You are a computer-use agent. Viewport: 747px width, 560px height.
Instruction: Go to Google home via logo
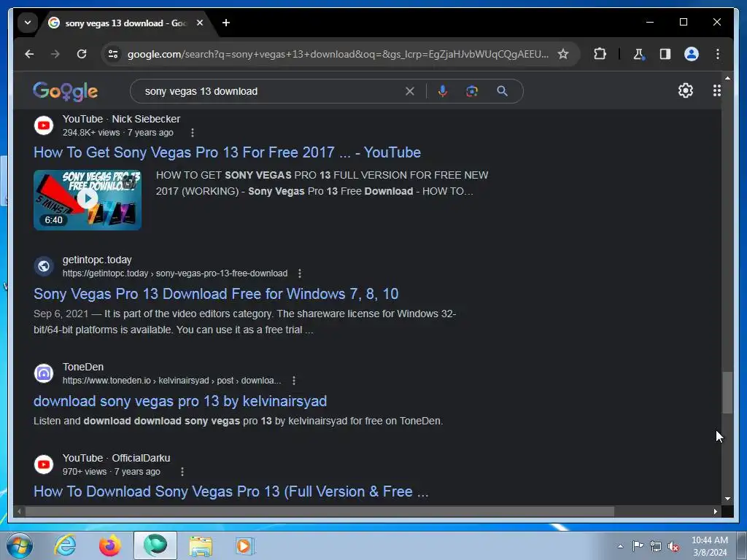(65, 91)
